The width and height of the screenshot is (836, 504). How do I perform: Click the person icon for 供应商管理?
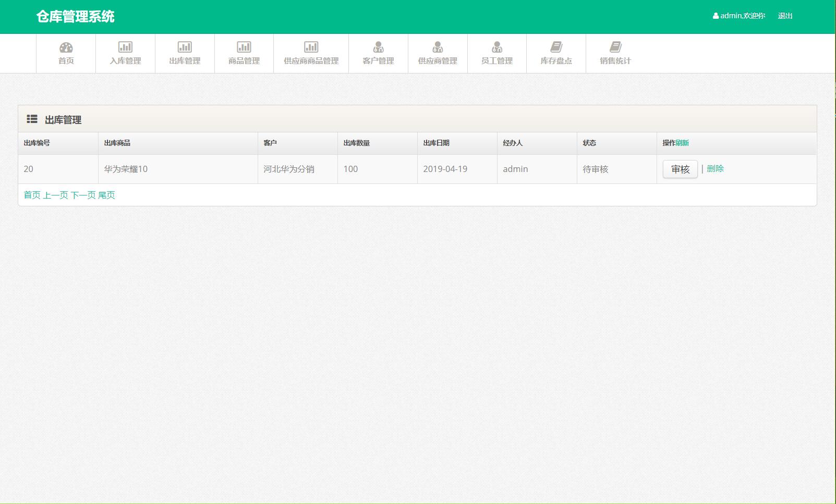click(438, 47)
